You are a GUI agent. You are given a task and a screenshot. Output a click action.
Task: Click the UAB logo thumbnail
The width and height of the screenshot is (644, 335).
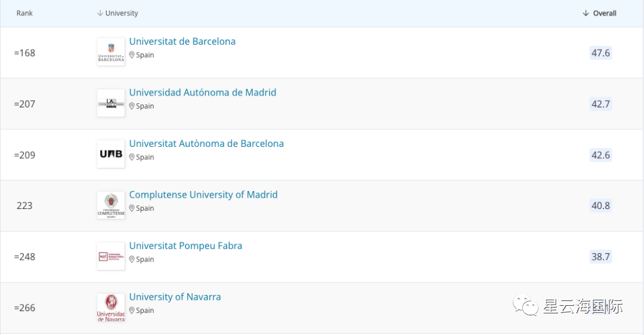click(111, 154)
